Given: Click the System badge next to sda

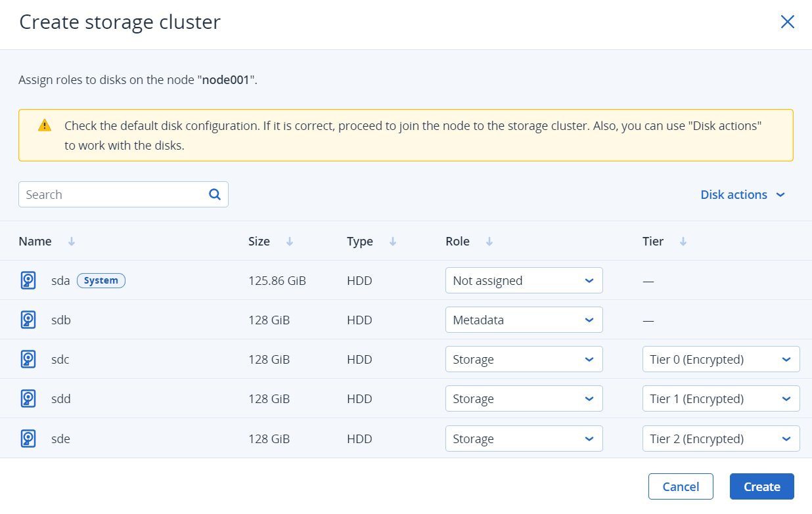Looking at the screenshot, I should coord(101,280).
